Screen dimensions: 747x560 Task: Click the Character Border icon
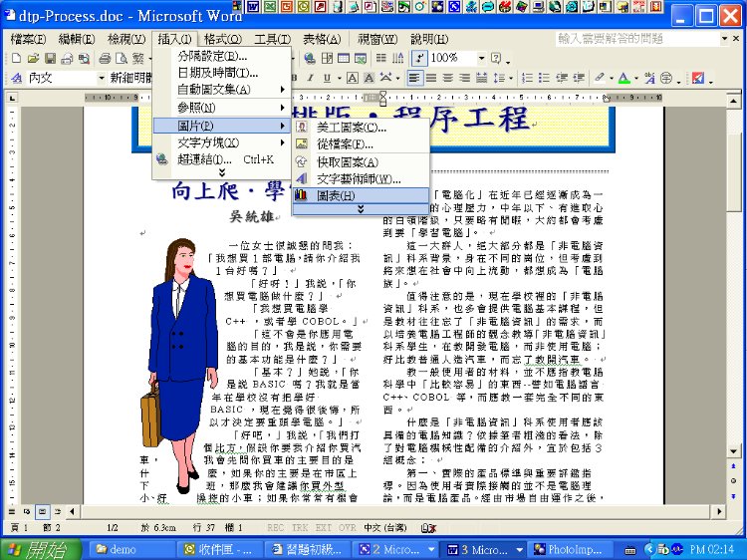[352, 78]
